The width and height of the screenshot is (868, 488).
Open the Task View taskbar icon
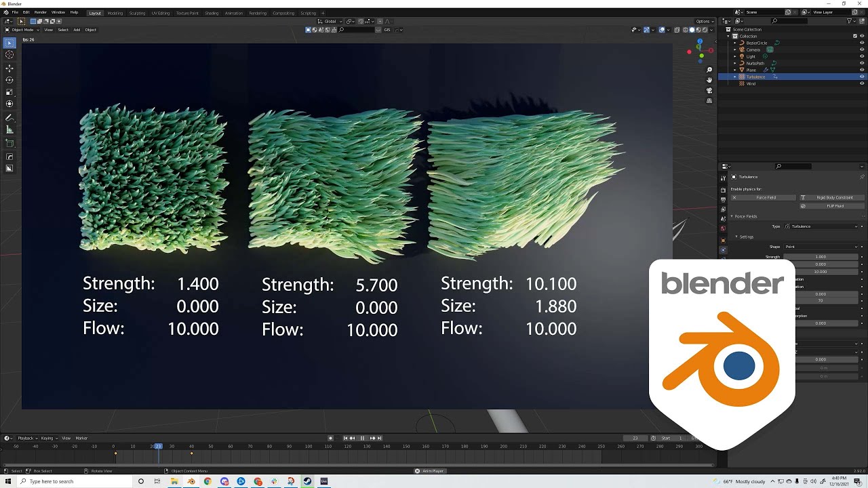pos(157,481)
